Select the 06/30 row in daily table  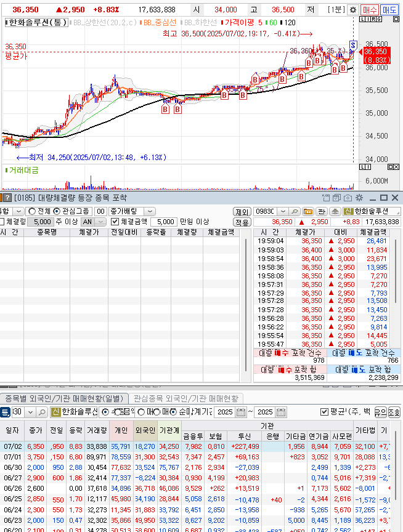(195, 467)
